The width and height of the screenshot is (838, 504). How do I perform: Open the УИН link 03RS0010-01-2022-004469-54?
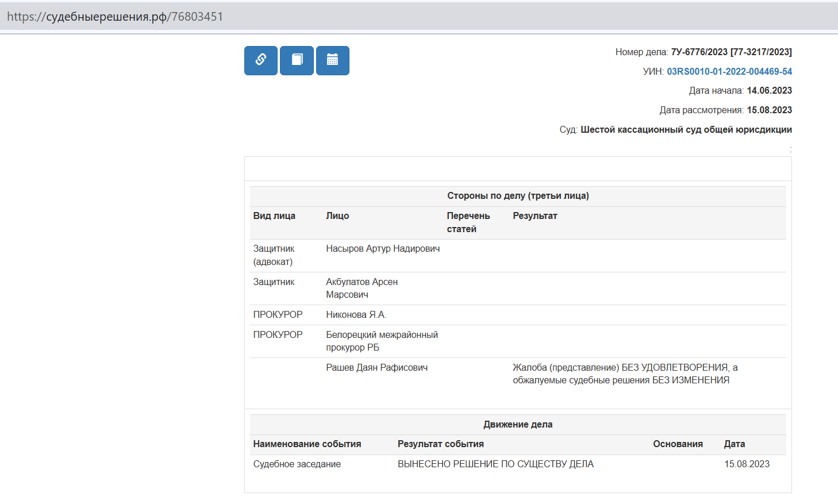click(x=729, y=71)
